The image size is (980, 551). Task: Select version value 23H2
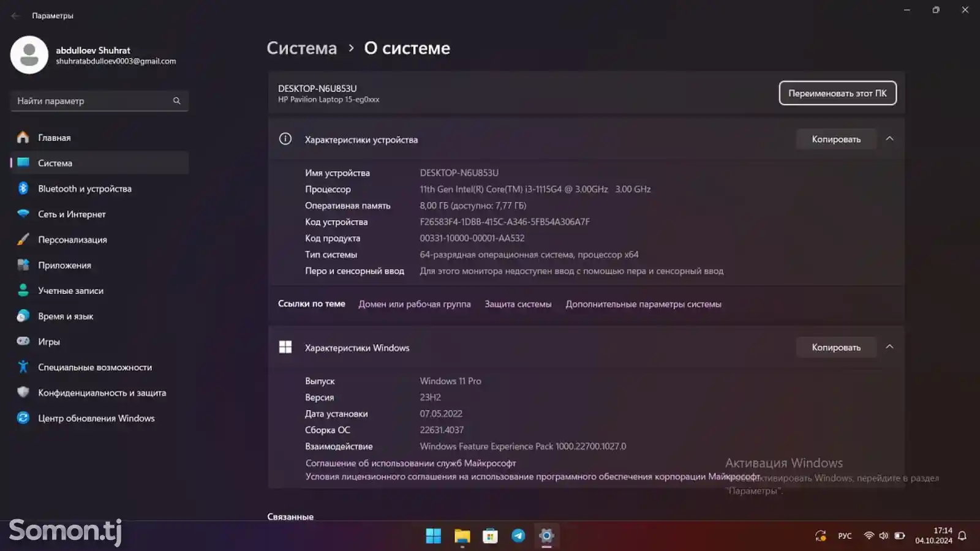(x=430, y=397)
